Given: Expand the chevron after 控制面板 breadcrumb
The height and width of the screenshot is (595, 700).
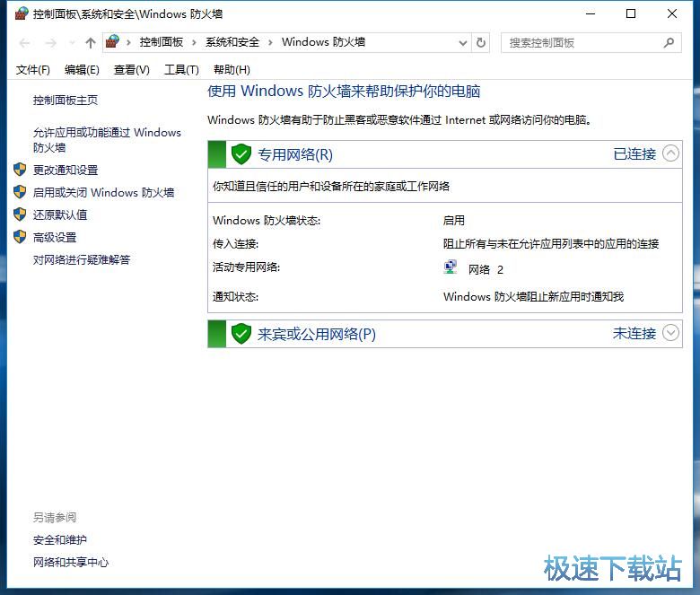Looking at the screenshot, I should [194, 42].
